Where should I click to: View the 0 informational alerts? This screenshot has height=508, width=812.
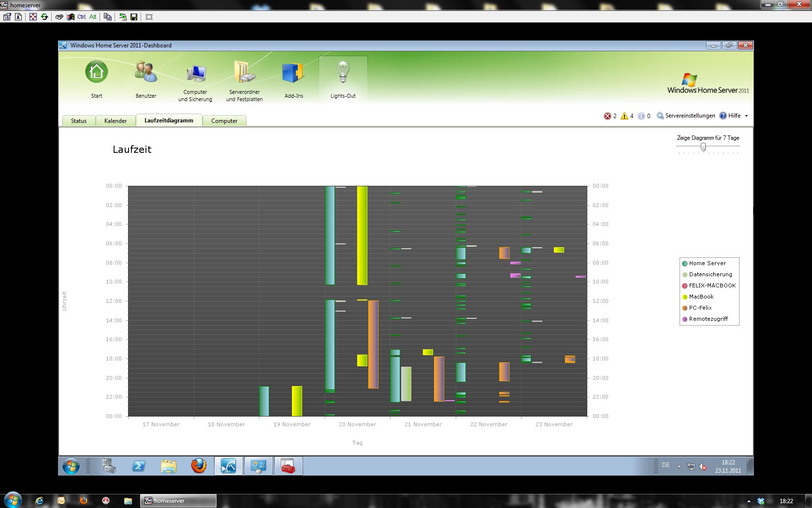[644, 116]
